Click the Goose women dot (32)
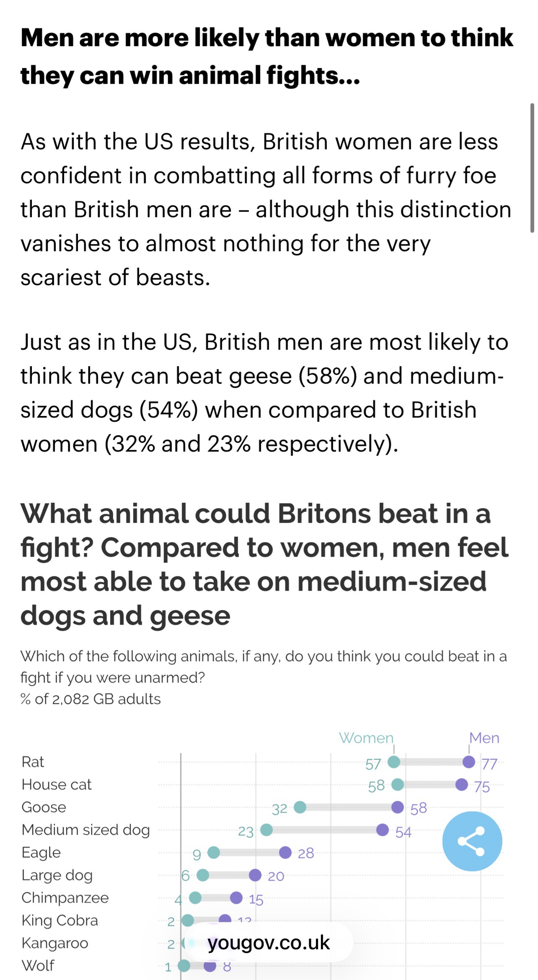The width and height of the screenshot is (538, 980). [300, 807]
